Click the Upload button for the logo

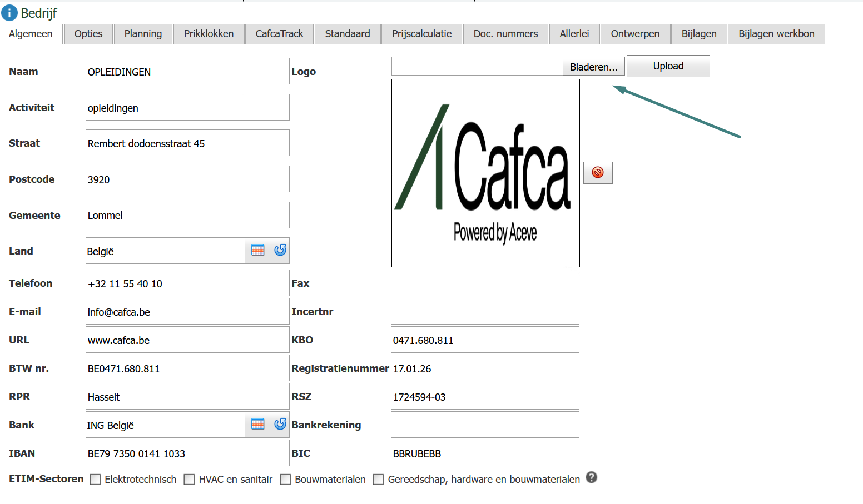point(668,66)
